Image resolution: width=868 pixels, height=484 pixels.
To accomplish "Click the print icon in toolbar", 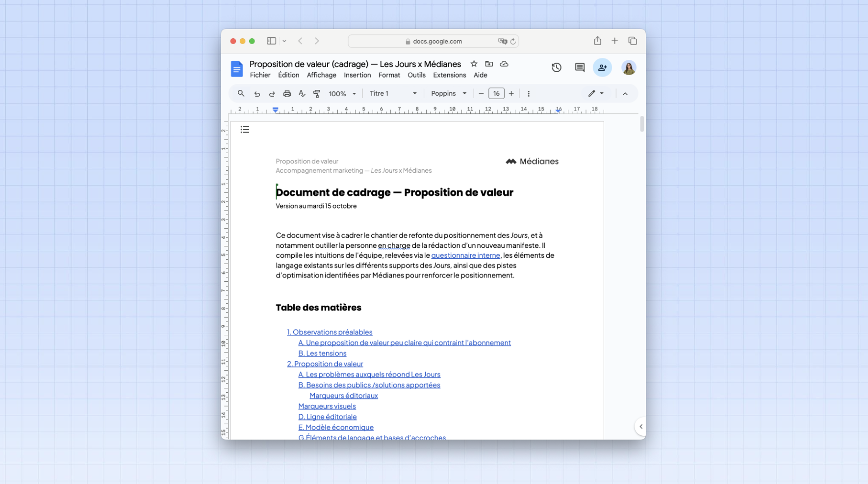I will 287,94.
